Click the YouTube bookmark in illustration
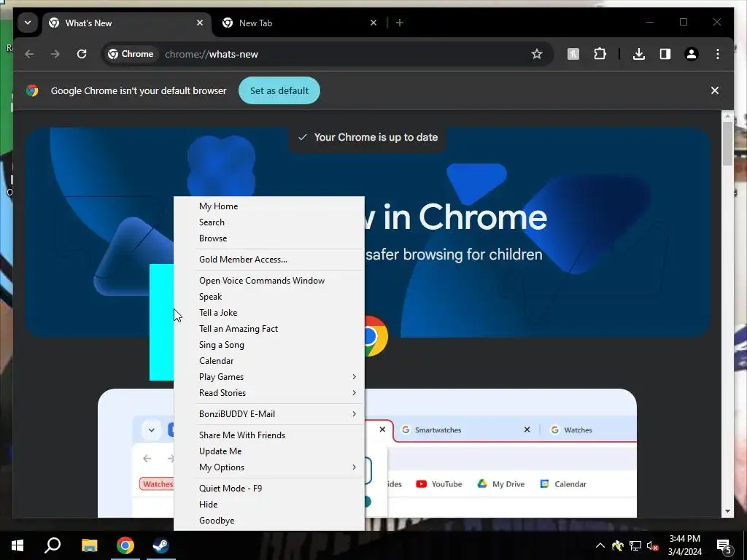This screenshot has height=560, width=747. click(x=438, y=484)
